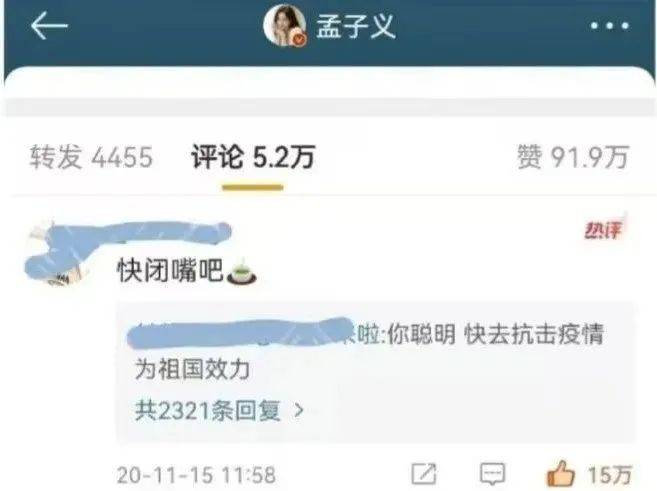Tap the chevron next to 共2321条回复
This screenshot has height=491, width=657.
coord(299,411)
